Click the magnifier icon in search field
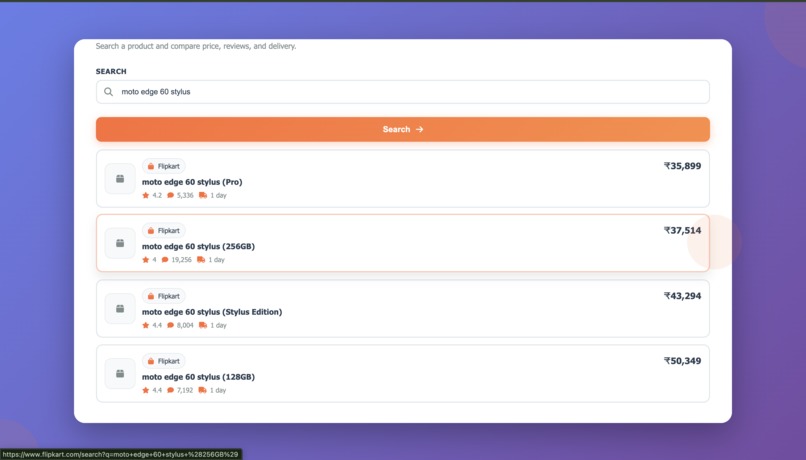The height and width of the screenshot is (460, 806). point(108,92)
